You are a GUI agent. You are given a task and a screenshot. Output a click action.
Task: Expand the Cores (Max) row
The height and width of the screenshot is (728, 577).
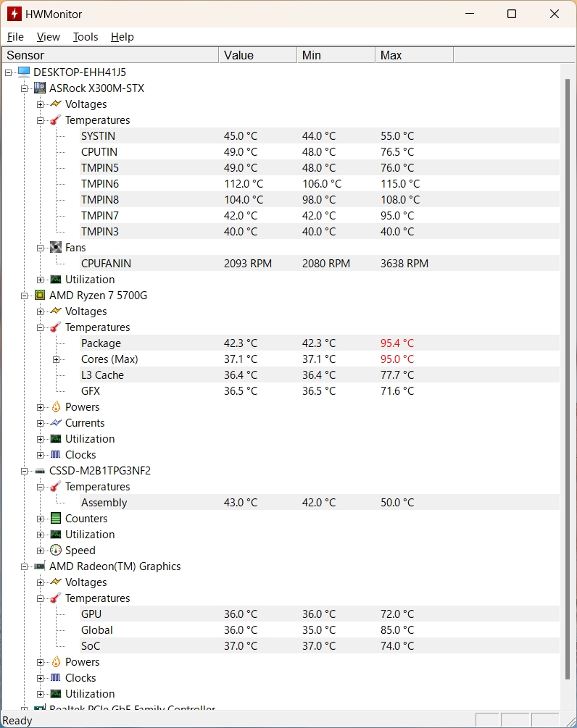click(56, 359)
